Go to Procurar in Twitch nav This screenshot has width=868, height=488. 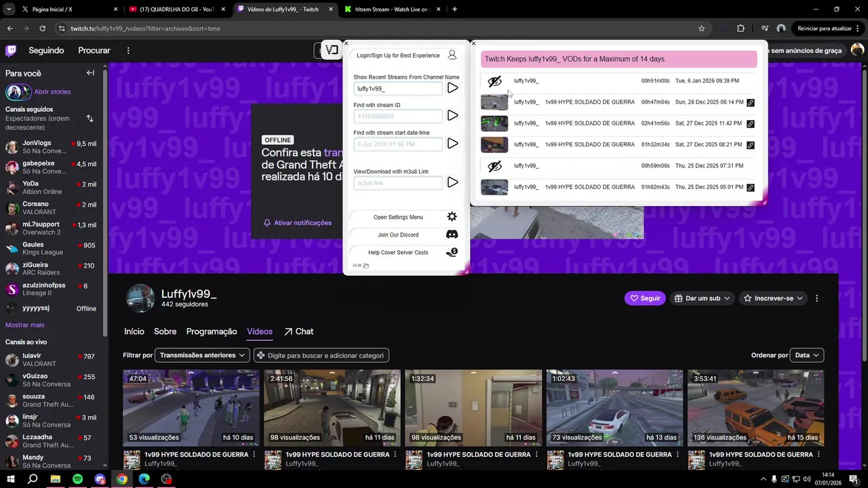click(x=94, y=50)
